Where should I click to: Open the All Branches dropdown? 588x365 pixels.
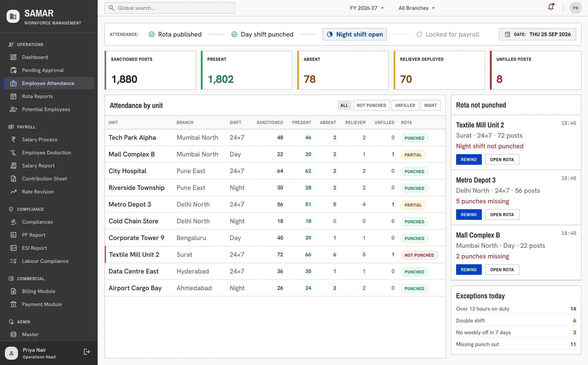point(417,8)
